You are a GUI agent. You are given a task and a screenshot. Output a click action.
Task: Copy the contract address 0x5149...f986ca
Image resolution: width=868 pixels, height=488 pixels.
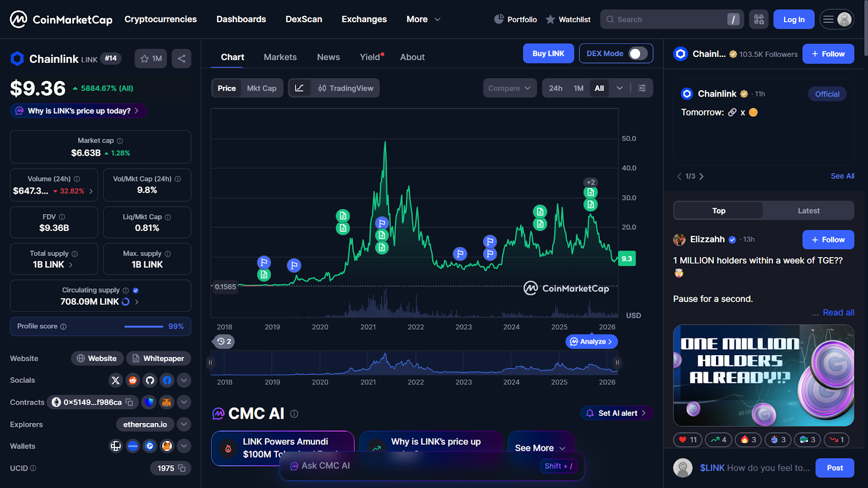point(128,402)
